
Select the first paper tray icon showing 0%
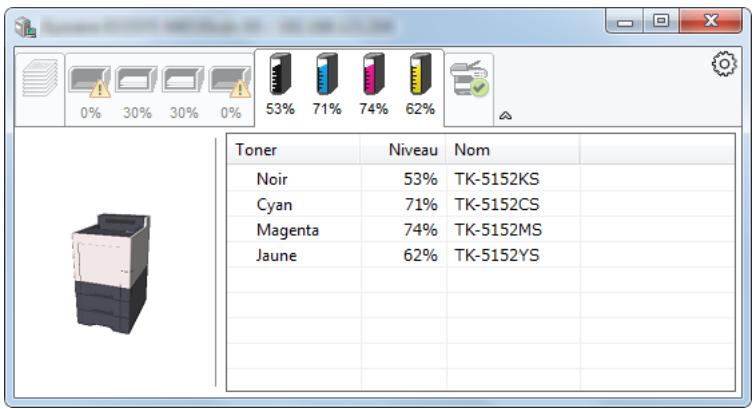90,81
